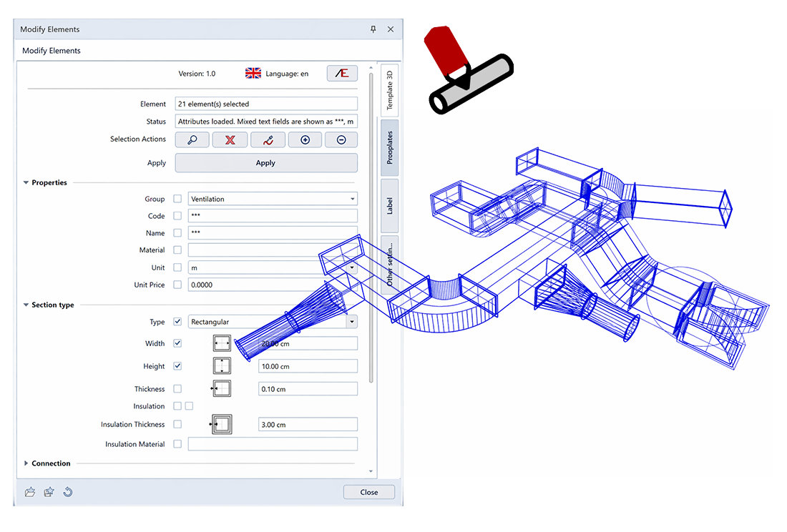This screenshot has height=532, width=787.
Task: Click the AE logo button
Action: coord(342,73)
